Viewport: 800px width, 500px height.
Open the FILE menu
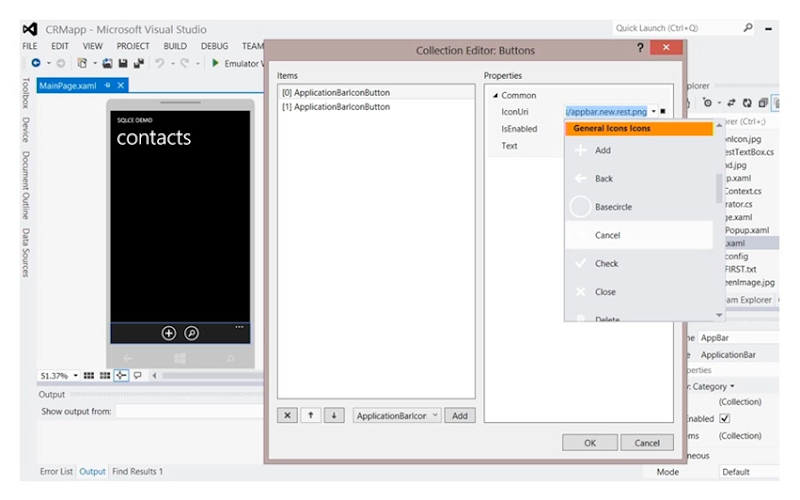tap(30, 46)
